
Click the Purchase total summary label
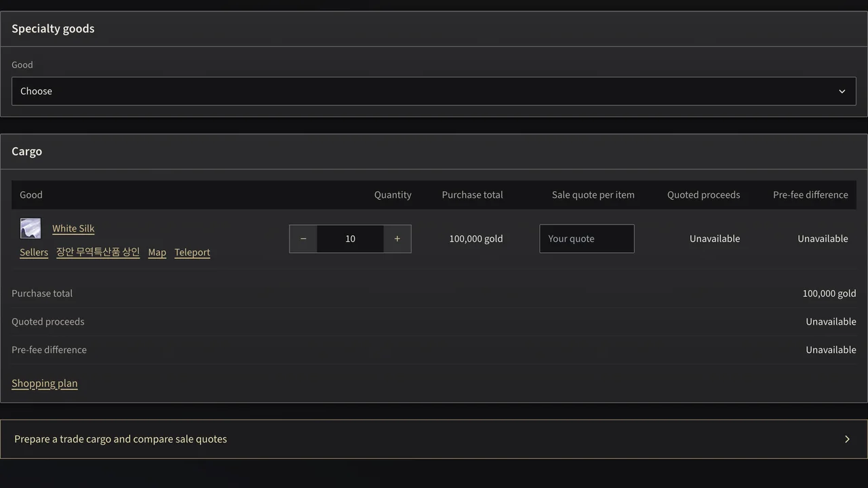pyautogui.click(x=42, y=293)
